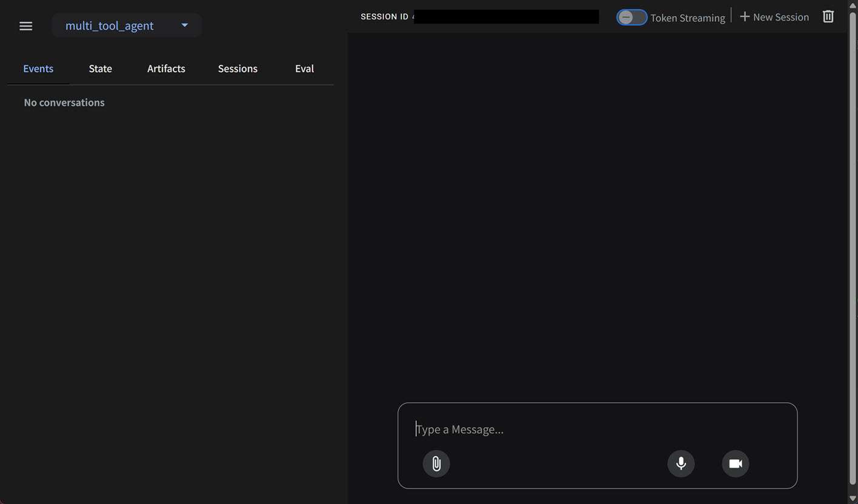
Task: Enable the Token Streaming toggle
Action: (631, 17)
